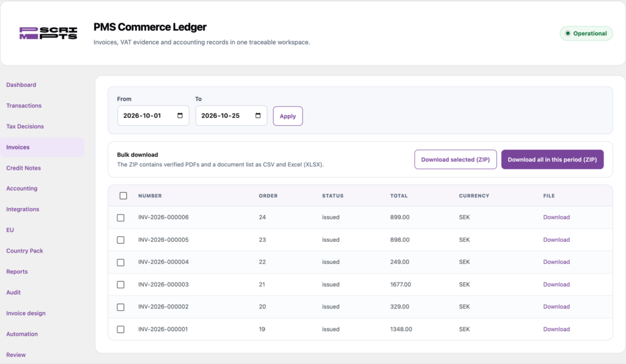Open Review in the sidebar
This screenshot has width=626, height=364.
tap(16, 355)
